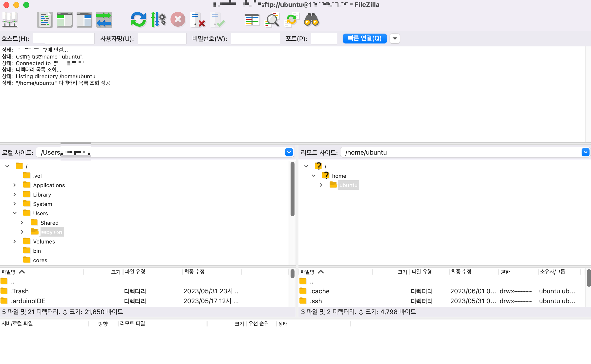Toggle the remote directory tree view
The width and height of the screenshot is (591, 364).
click(x=84, y=20)
